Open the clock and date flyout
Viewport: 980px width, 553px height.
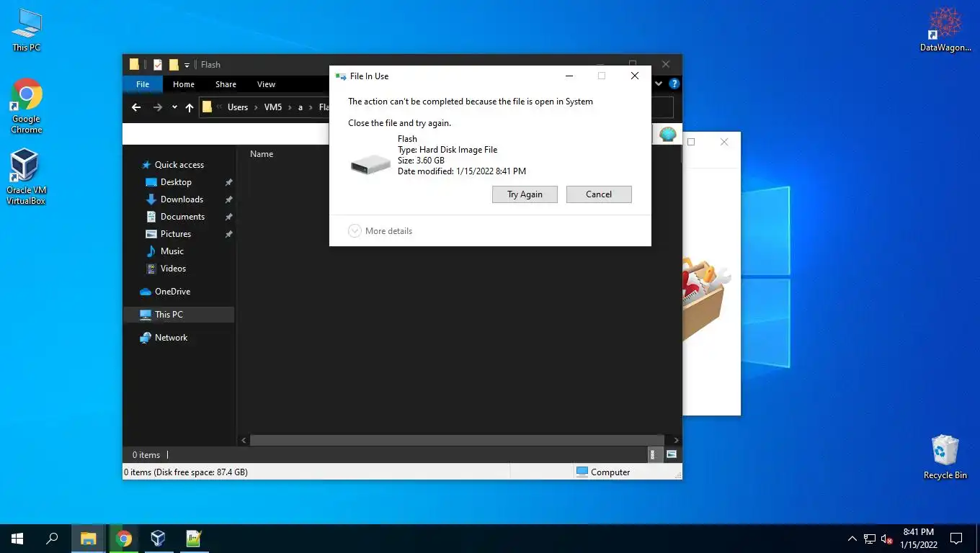click(x=918, y=539)
